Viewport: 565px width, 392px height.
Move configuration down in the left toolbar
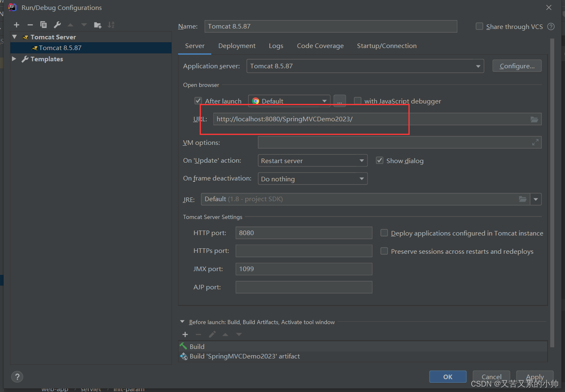point(84,25)
